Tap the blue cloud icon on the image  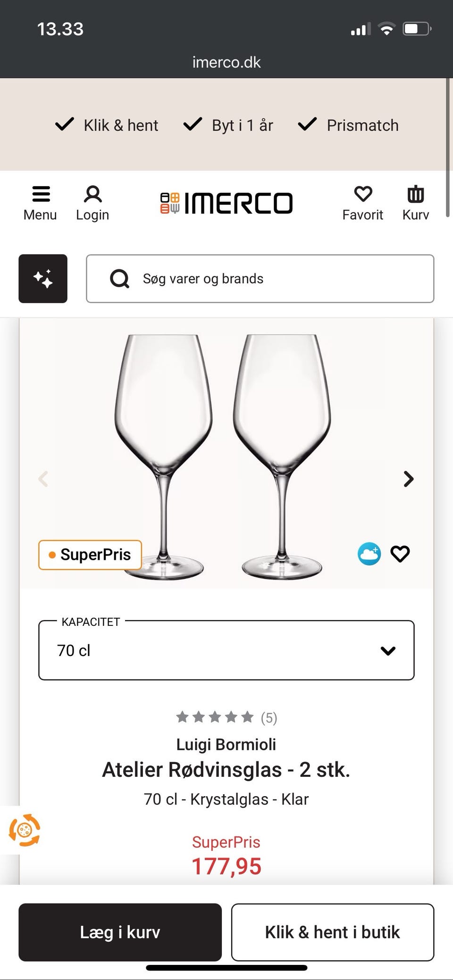tap(369, 554)
